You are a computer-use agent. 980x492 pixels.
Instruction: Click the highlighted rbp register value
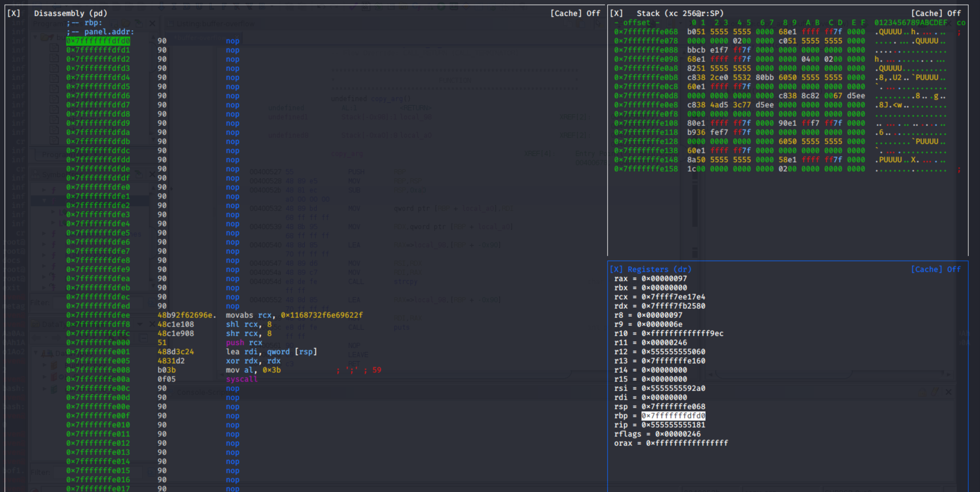point(673,415)
